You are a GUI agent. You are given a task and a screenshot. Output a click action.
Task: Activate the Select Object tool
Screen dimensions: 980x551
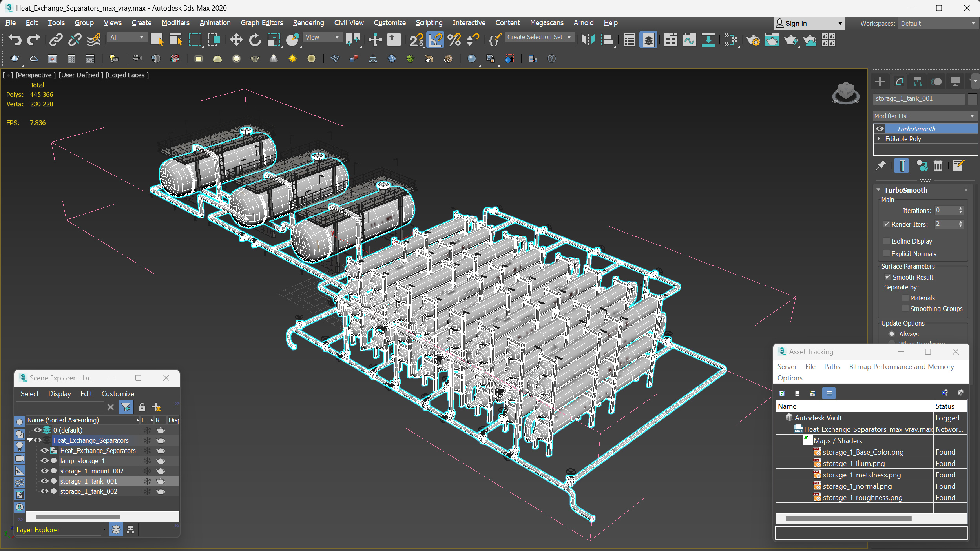pos(157,40)
